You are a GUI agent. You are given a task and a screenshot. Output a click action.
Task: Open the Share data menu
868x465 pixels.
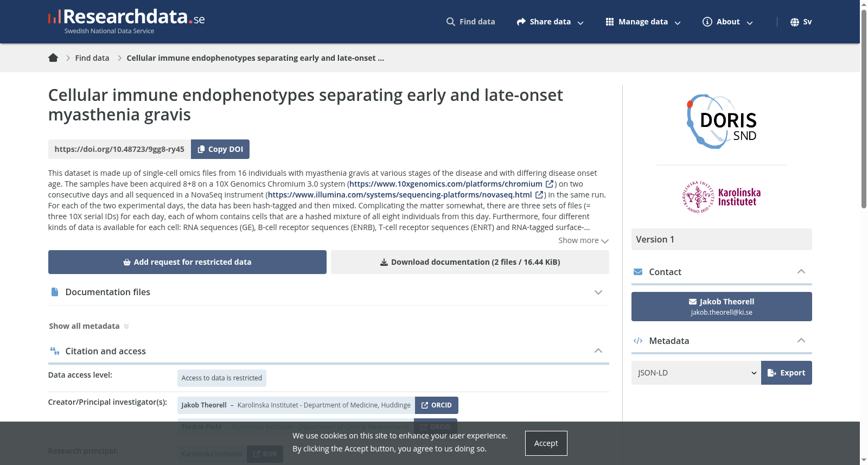click(x=550, y=22)
